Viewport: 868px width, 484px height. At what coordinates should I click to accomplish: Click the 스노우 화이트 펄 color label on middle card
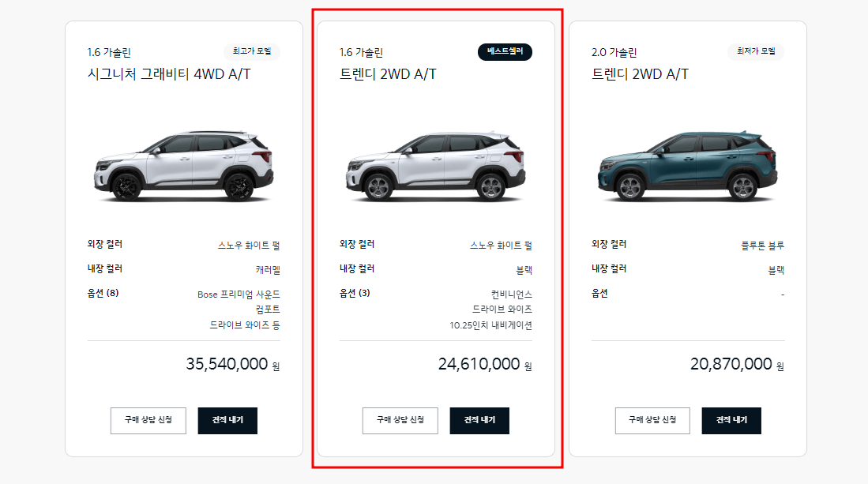click(502, 246)
